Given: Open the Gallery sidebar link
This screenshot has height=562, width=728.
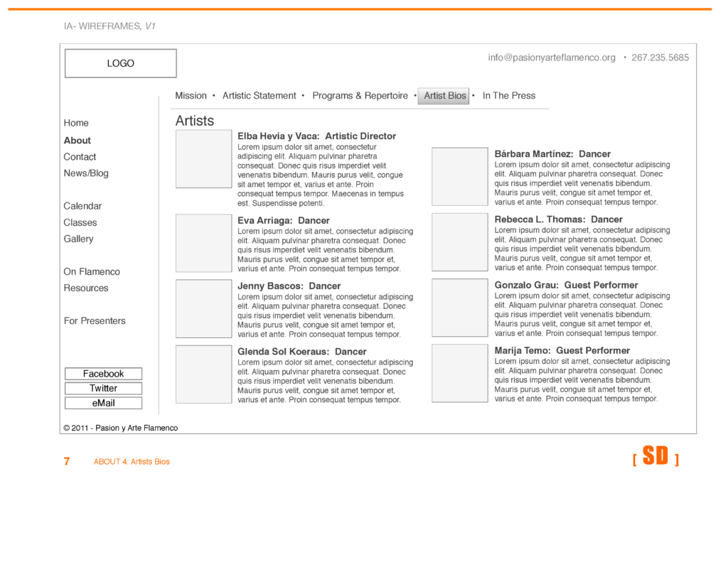Looking at the screenshot, I should point(78,239).
